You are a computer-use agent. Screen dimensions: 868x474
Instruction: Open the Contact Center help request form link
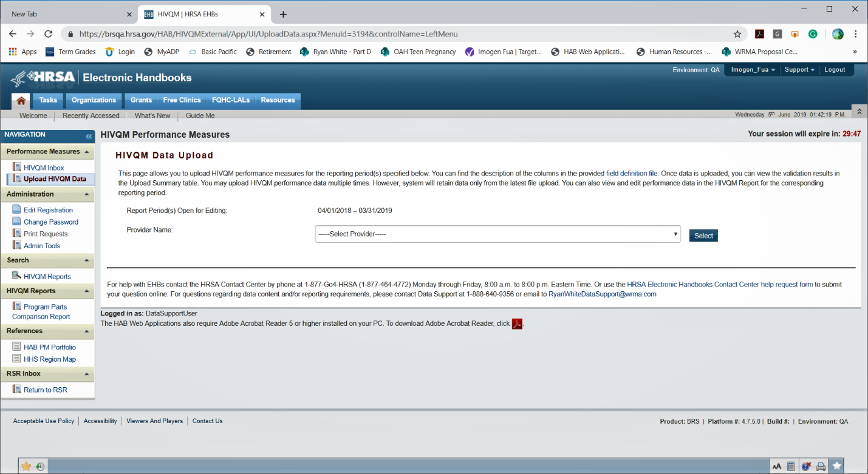pyautogui.click(x=720, y=285)
